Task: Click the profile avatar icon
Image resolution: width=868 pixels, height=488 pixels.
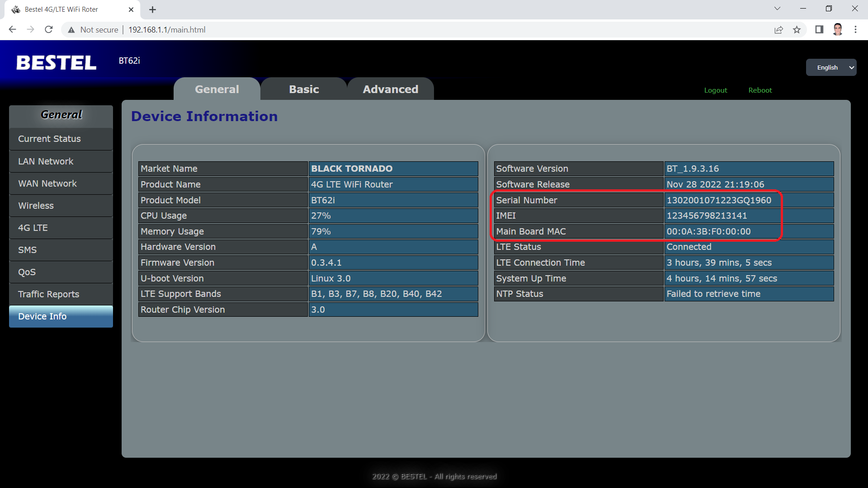Action: coord(838,30)
